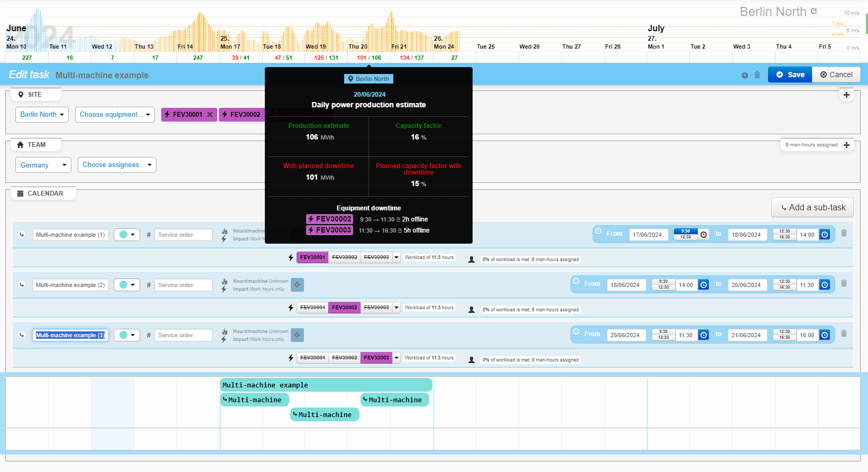Click plus icon in SITE section corner
The width and height of the screenshot is (868, 472).
point(846,95)
